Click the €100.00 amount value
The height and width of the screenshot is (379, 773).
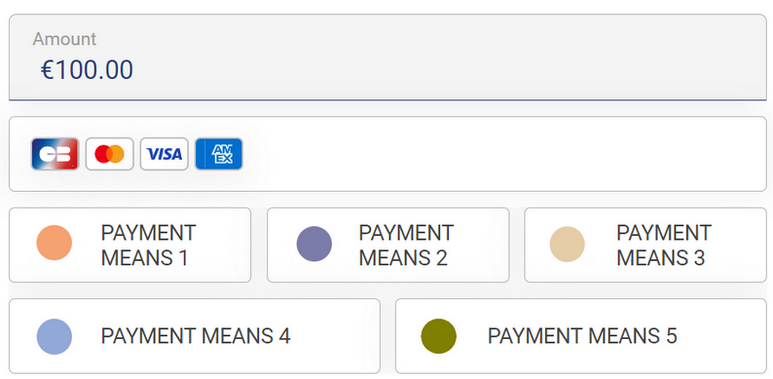click(87, 69)
